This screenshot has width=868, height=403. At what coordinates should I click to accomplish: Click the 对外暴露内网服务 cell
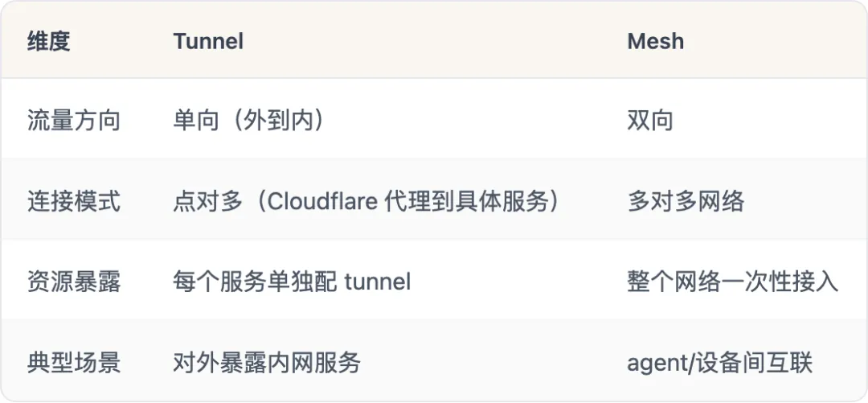[267, 362]
